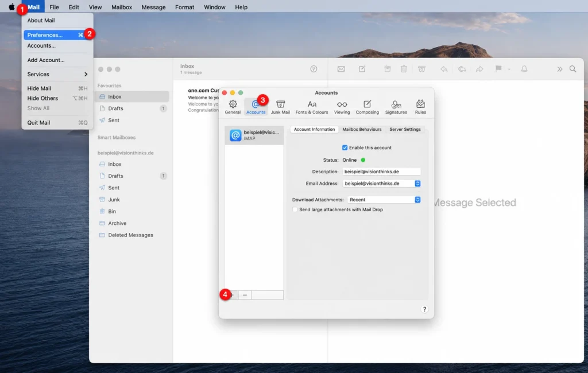Click the mute bell toolbar icon
This screenshot has width=588, height=373.
(524, 69)
